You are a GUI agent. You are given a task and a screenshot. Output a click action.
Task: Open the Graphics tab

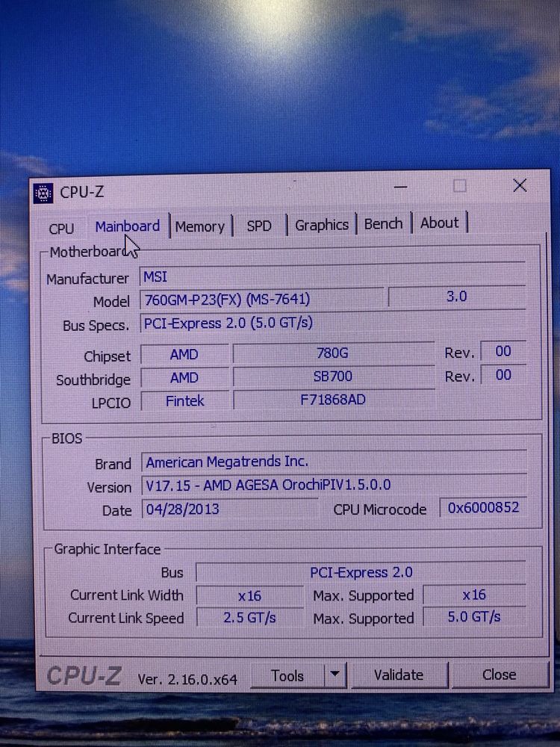[x=322, y=225]
